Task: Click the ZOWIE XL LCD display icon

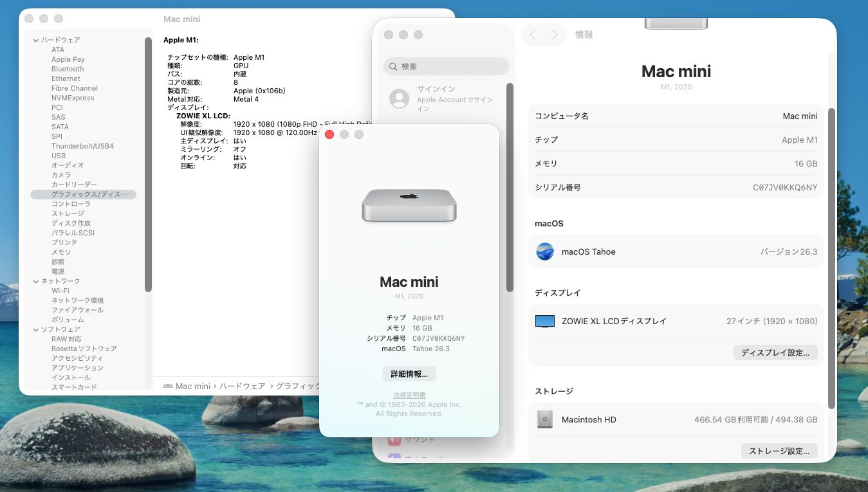Action: pos(545,321)
